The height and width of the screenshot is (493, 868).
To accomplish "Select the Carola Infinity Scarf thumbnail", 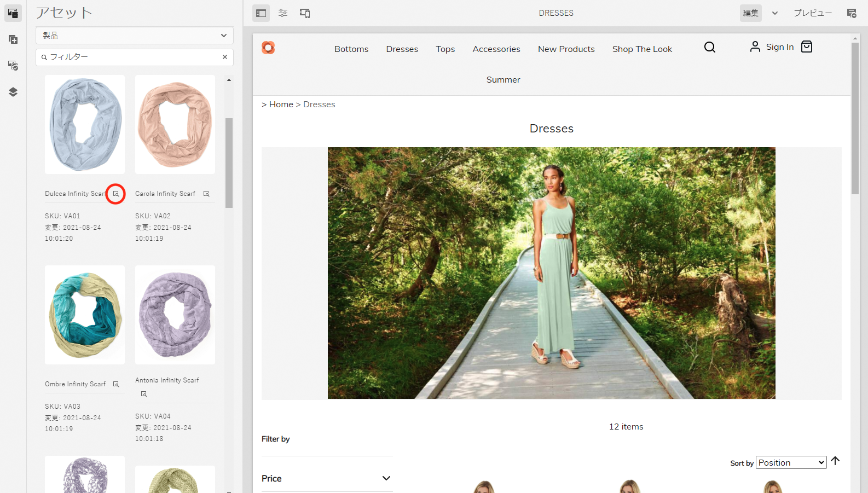I will (175, 125).
